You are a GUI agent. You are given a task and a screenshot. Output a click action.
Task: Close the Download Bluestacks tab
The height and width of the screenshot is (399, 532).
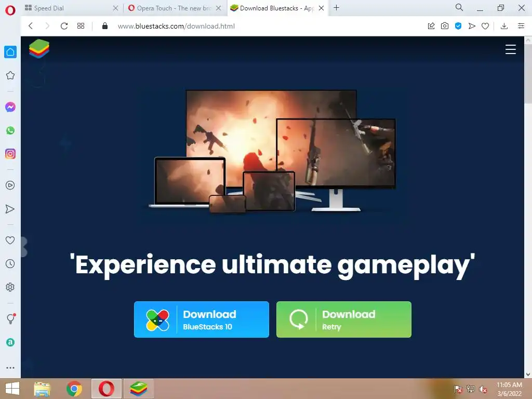[321, 8]
